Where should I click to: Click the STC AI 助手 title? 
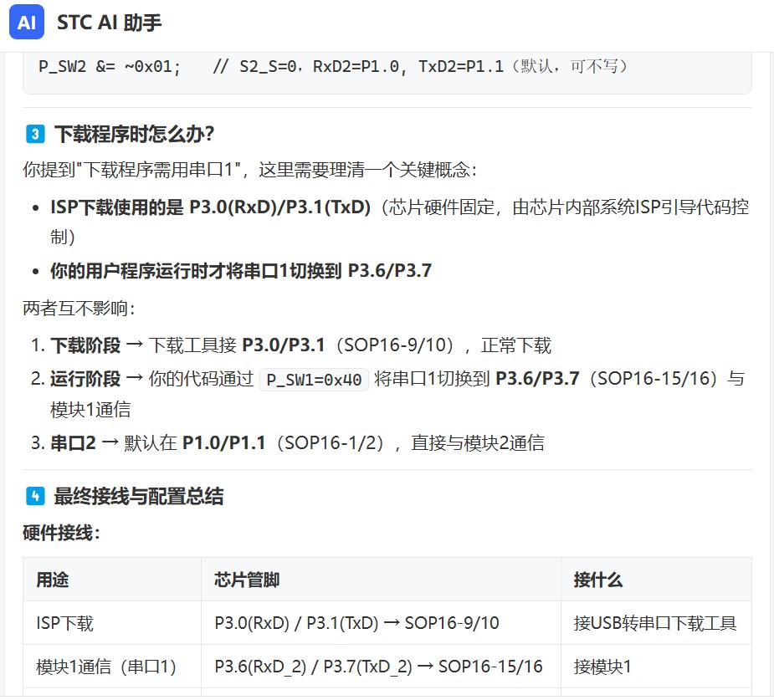109,23
